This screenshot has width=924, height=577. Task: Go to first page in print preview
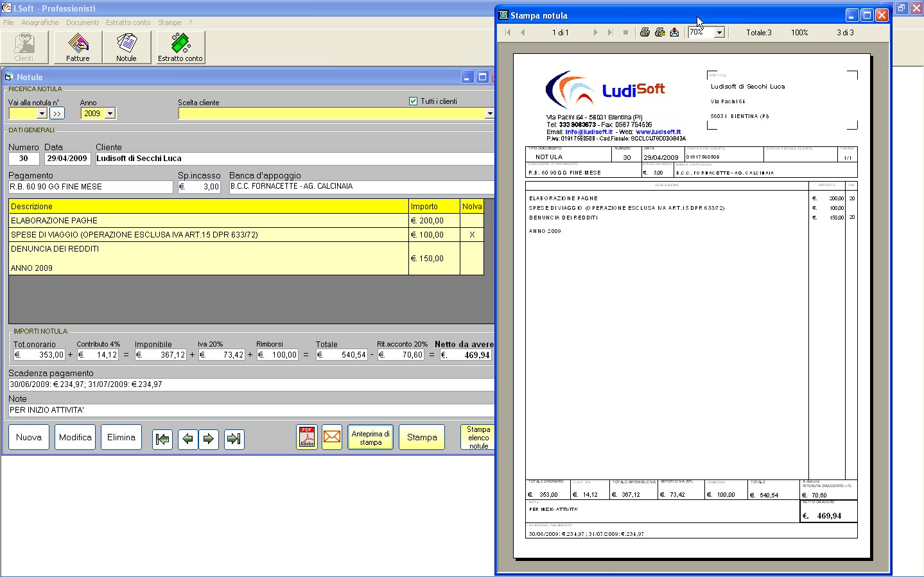point(508,32)
